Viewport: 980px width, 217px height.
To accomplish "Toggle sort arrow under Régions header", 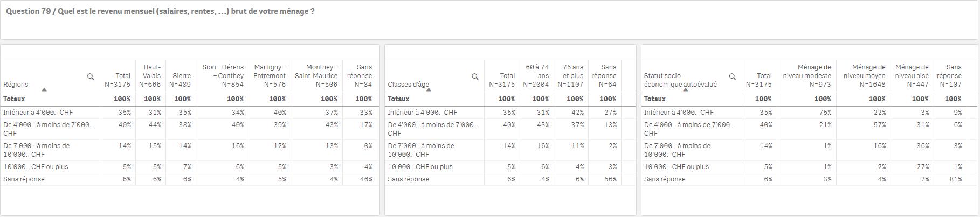I will pyautogui.click(x=44, y=90).
